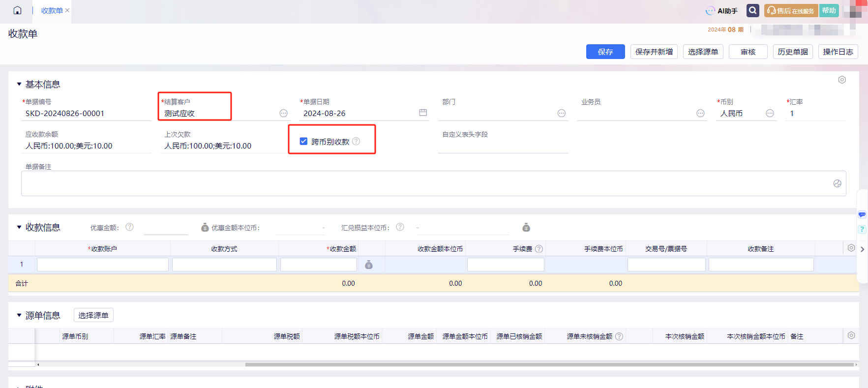Go to the home page icon
This screenshot has height=388, width=868.
[17, 10]
